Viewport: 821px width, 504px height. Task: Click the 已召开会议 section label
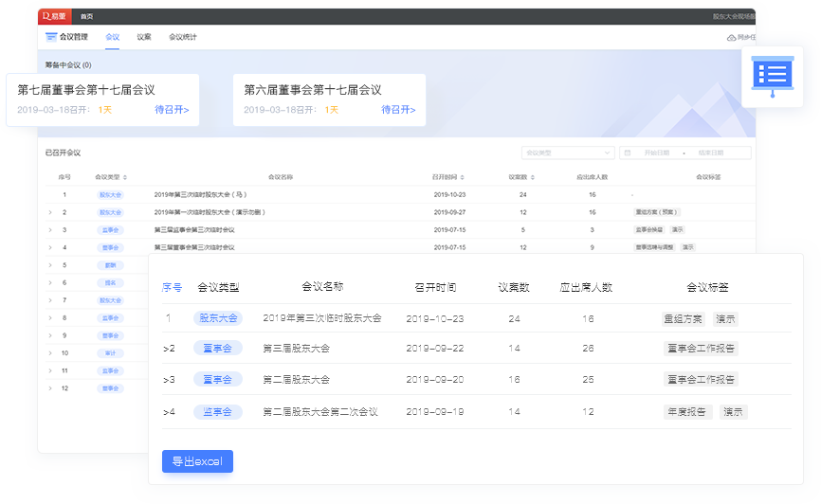(x=63, y=153)
